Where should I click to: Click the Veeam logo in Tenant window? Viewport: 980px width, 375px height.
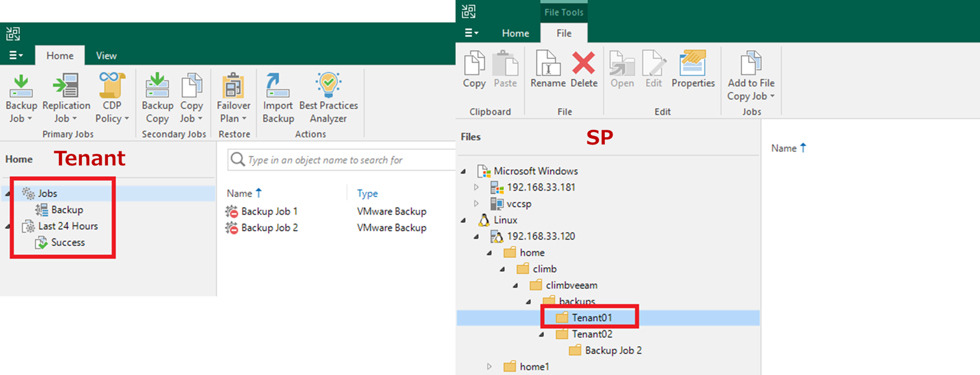point(13,34)
